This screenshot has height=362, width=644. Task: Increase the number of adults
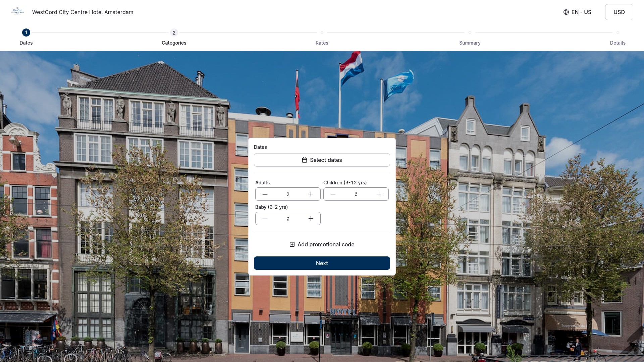pos(311,194)
